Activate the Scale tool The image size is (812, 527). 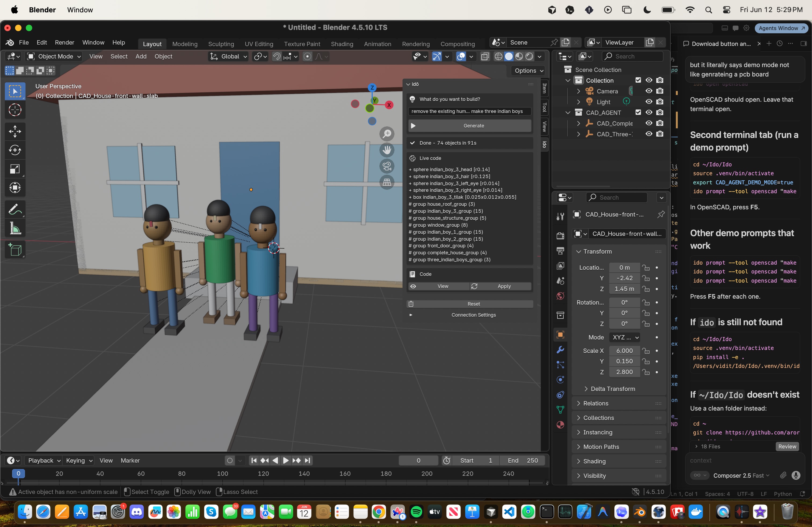[x=15, y=169]
